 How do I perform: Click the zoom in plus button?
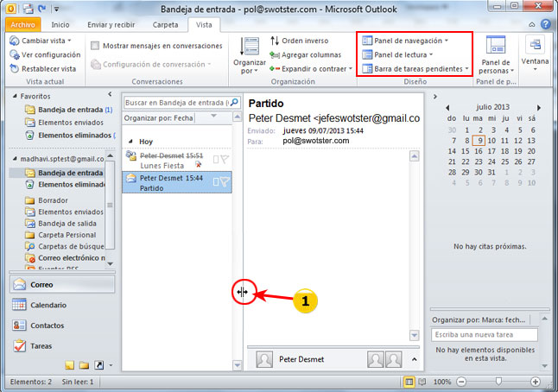535,382
